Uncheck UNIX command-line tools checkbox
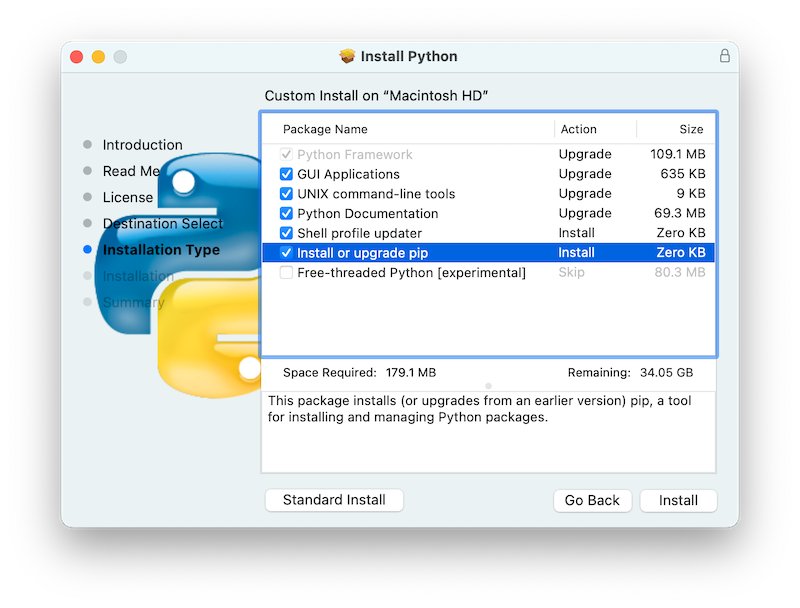 286,194
